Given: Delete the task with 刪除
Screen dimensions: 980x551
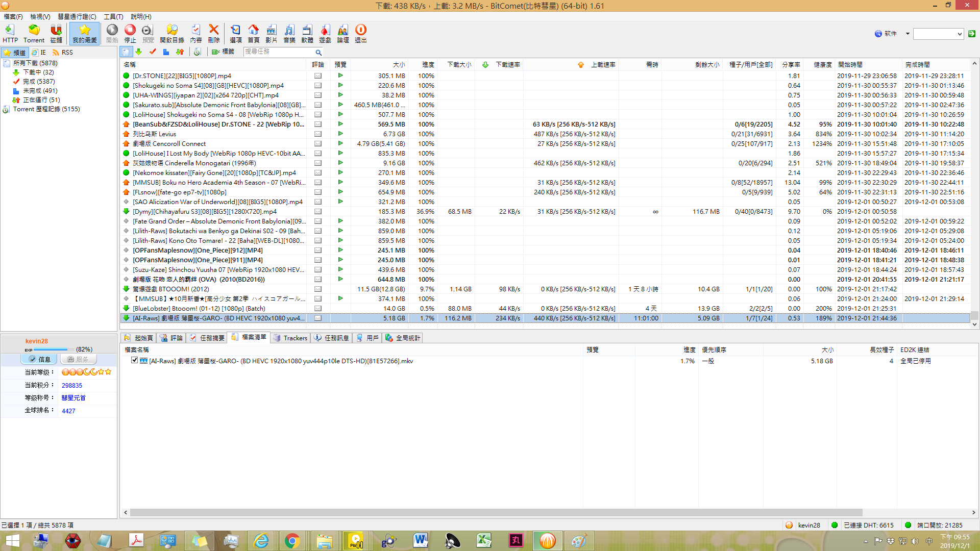Looking at the screenshot, I should pyautogui.click(x=214, y=33).
